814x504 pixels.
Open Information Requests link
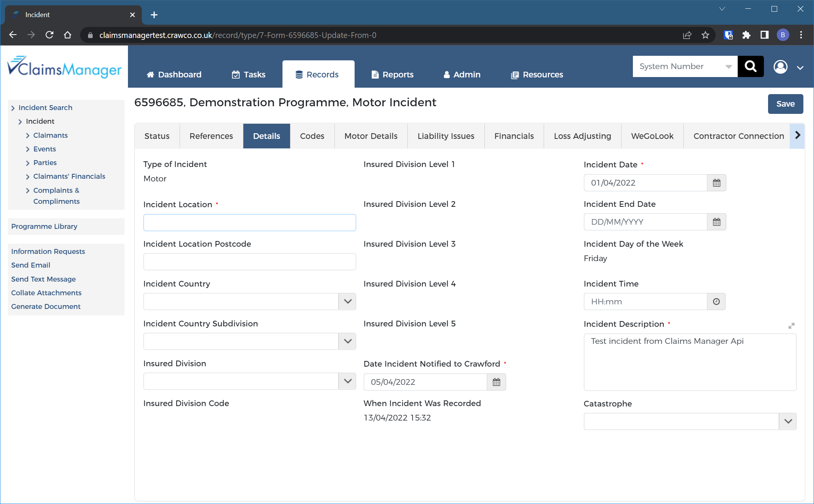click(48, 252)
